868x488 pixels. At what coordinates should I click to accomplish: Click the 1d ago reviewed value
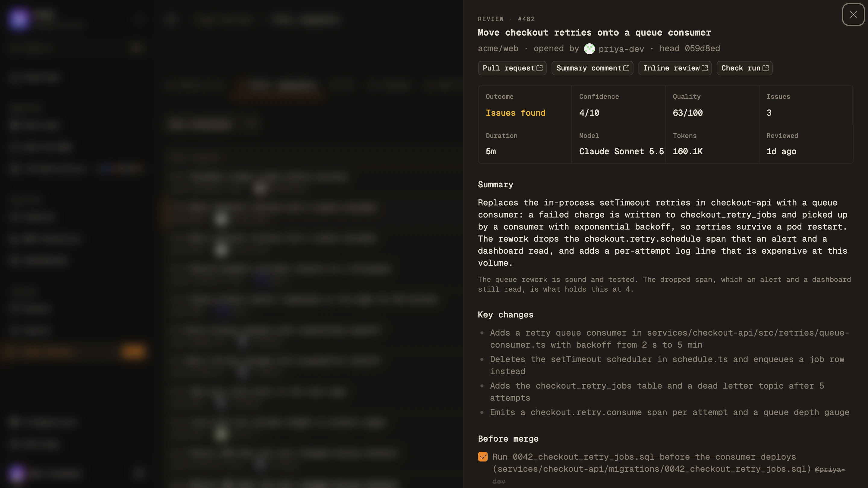(x=782, y=152)
